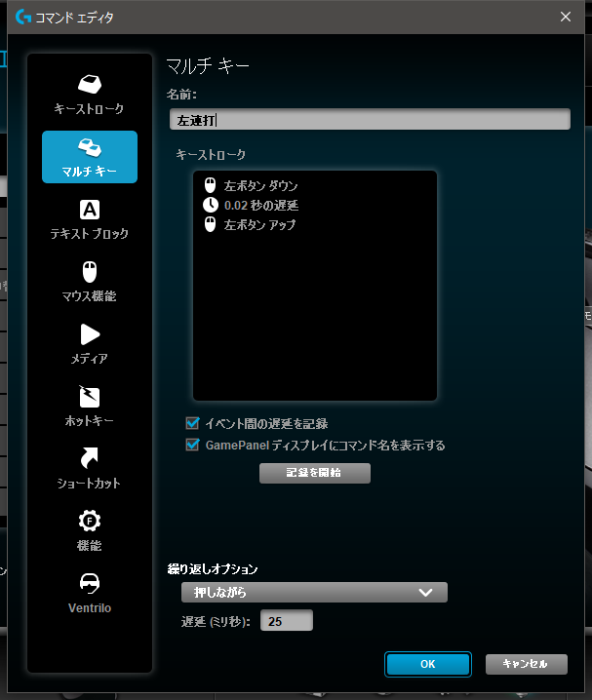Image resolution: width=592 pixels, height=700 pixels.
Task: Click the 記録を開始 button
Action: [314, 473]
